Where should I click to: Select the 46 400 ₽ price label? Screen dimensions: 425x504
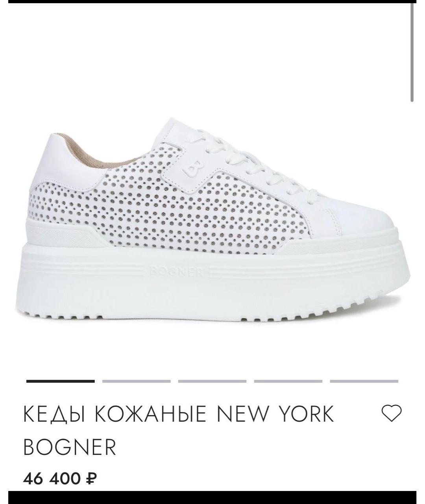coord(60,479)
